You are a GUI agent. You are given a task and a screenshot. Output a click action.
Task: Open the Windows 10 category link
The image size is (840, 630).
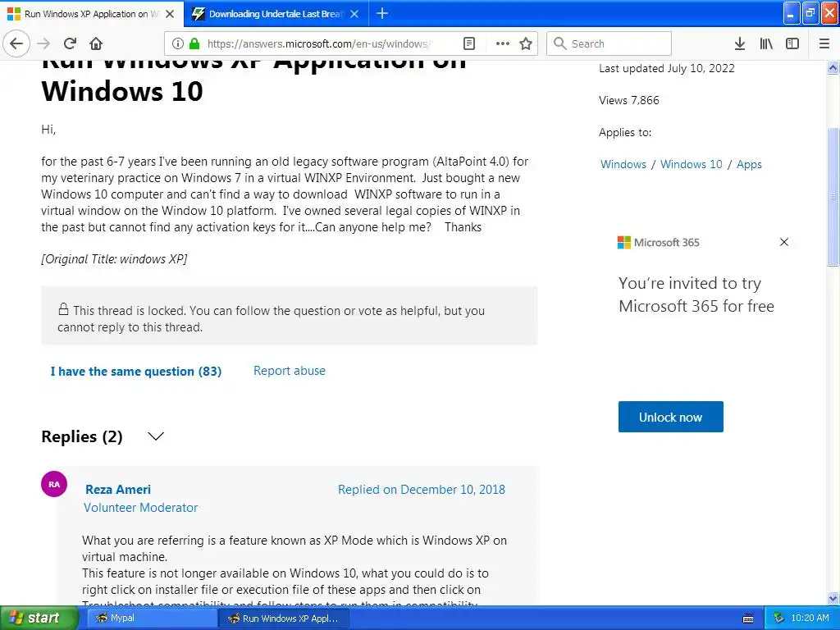(691, 164)
